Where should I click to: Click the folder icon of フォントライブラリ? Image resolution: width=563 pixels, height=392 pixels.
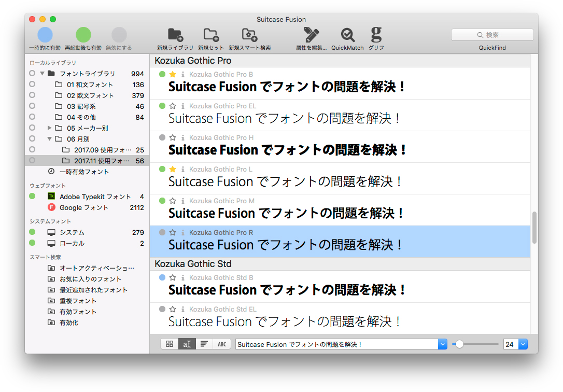[x=51, y=73]
